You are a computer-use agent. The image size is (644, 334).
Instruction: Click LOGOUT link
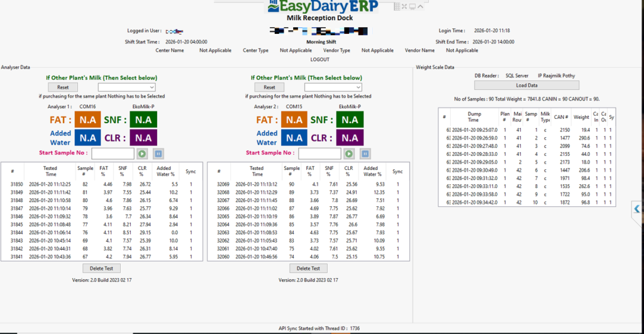[x=319, y=60]
